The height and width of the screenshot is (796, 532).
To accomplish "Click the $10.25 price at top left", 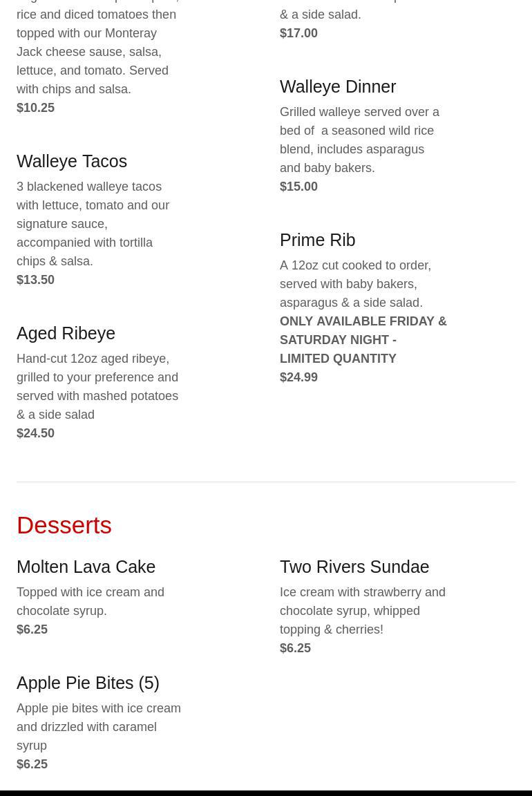I will pyautogui.click(x=35, y=108).
